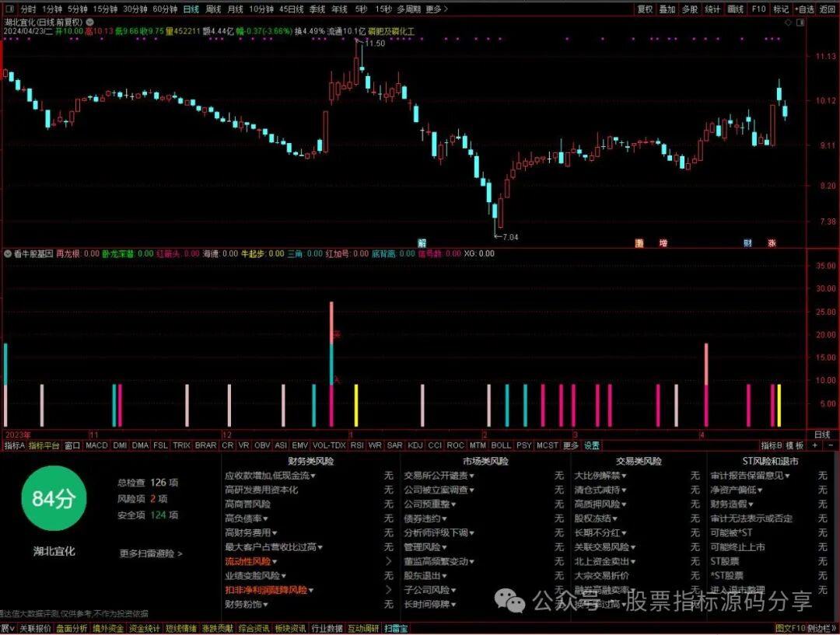The height and width of the screenshot is (635, 840).
Task: Zoom out chart with the − button
Action: pyautogui.click(x=831, y=445)
